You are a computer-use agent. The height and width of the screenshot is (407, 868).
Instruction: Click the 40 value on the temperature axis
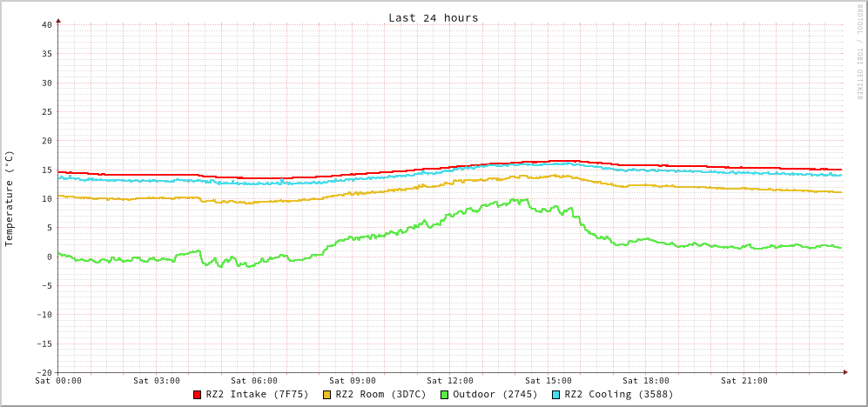point(46,24)
